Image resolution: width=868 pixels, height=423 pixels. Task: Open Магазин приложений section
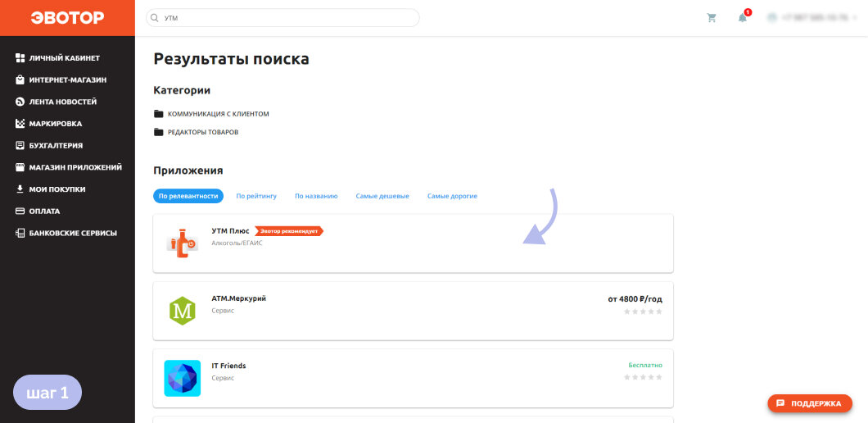[75, 167]
